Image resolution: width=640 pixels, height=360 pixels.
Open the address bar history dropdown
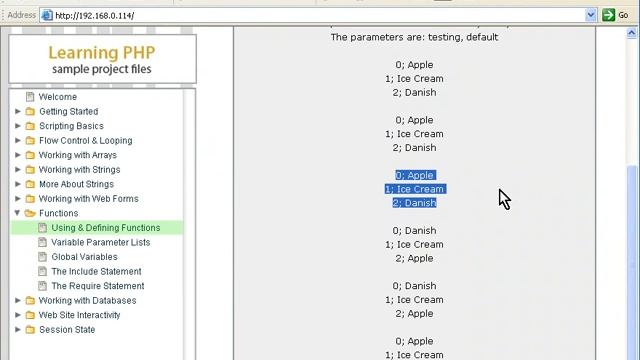pos(590,16)
